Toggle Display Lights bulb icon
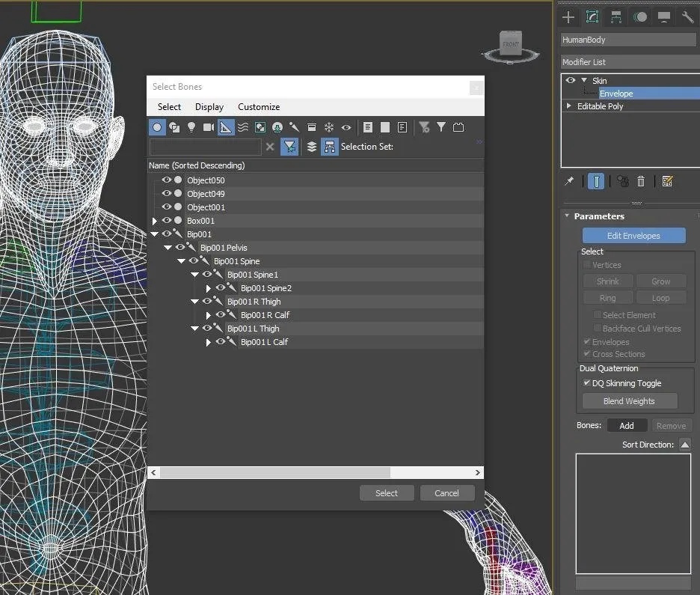The height and width of the screenshot is (595, 700). pos(191,127)
